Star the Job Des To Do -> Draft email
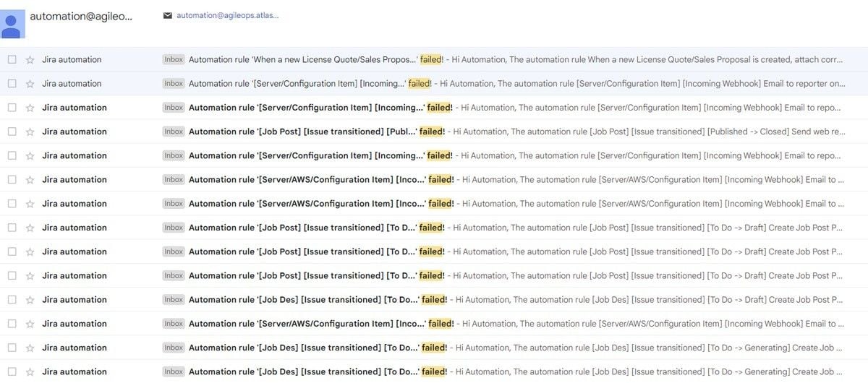 click(x=30, y=300)
